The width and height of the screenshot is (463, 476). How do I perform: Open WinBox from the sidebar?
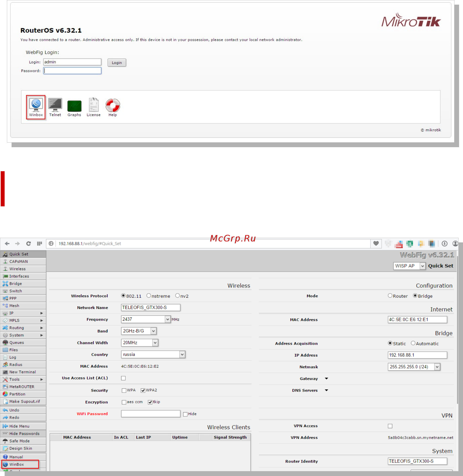coord(20,464)
